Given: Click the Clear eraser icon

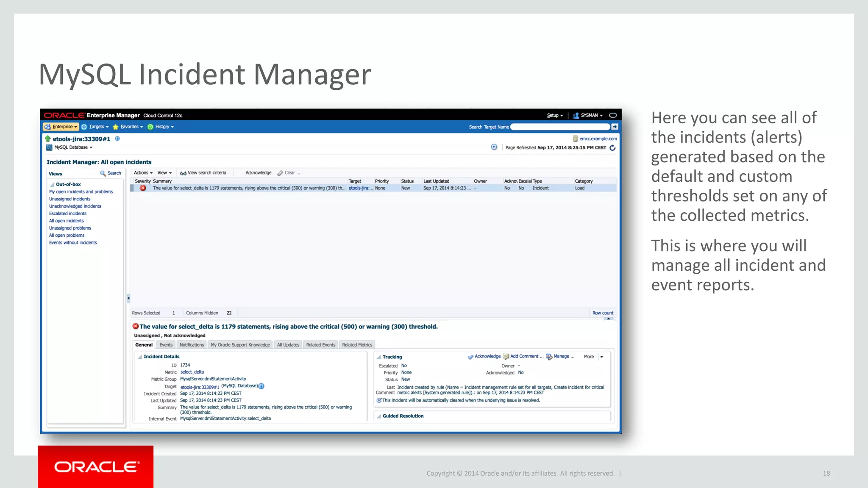Looking at the screenshot, I should pos(280,173).
